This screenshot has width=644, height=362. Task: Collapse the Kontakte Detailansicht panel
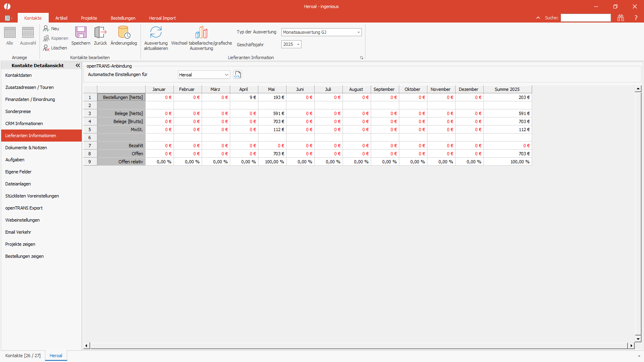[x=78, y=65]
